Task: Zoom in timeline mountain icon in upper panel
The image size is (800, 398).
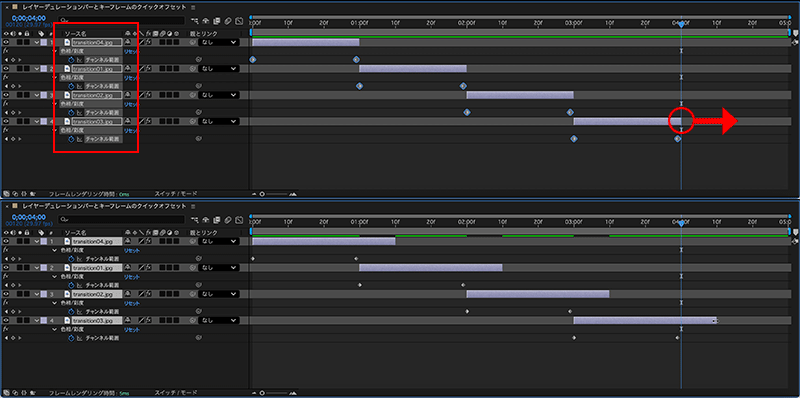Action: [x=292, y=194]
